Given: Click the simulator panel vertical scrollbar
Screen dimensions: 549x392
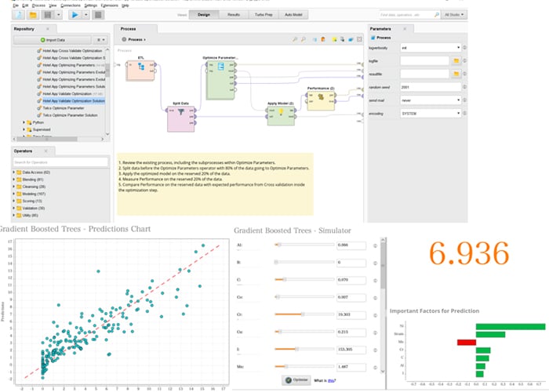Looking at the screenshot, I should [383, 306].
